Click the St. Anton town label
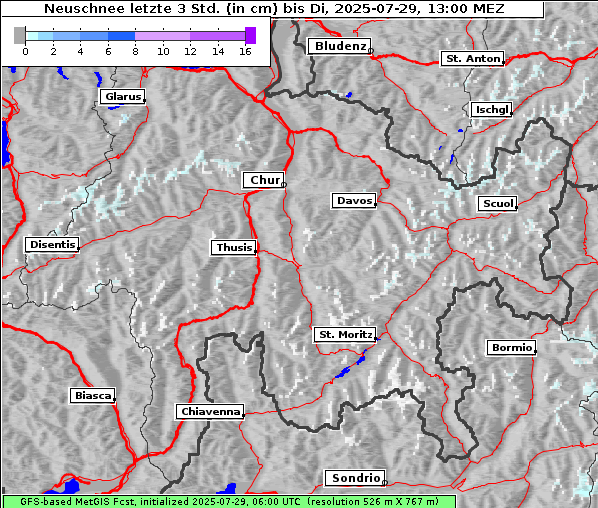 tap(473, 59)
